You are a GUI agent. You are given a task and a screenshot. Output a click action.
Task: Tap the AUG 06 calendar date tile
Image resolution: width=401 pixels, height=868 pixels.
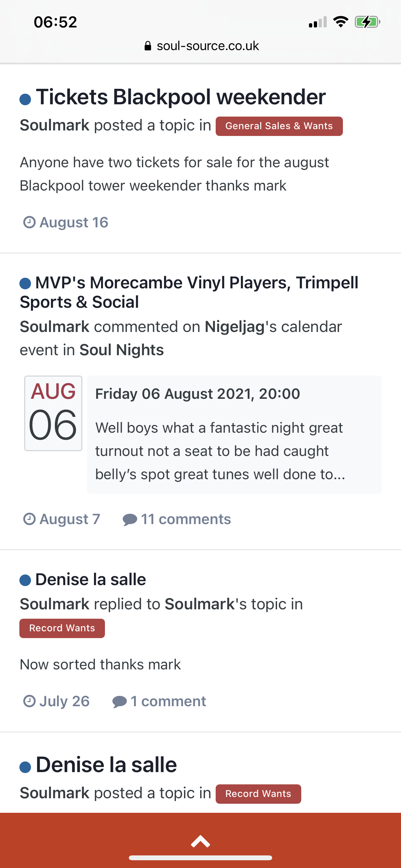point(53,413)
